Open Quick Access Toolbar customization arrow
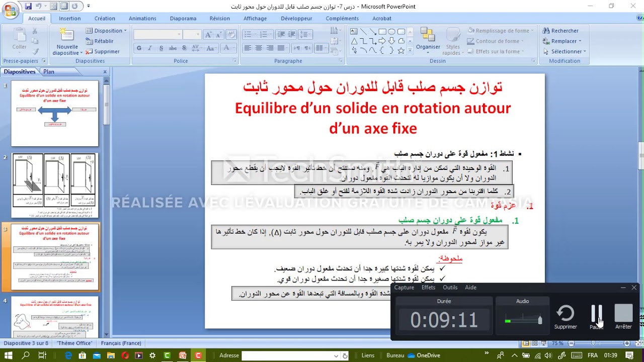The image size is (644, 362). [89, 6]
